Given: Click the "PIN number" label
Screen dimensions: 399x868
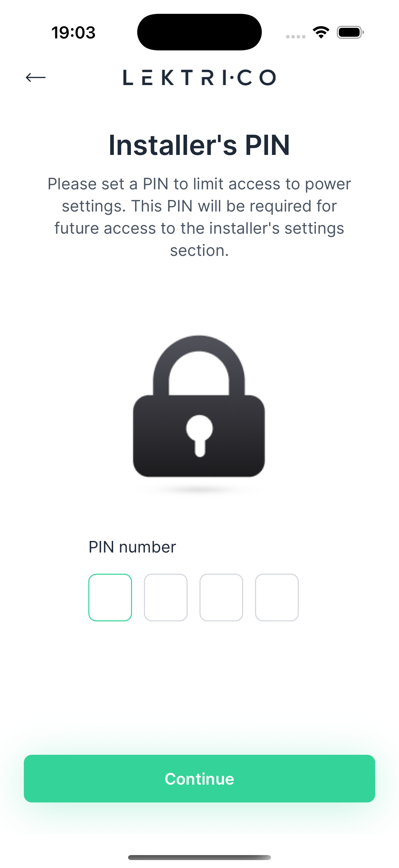Looking at the screenshot, I should (x=132, y=547).
